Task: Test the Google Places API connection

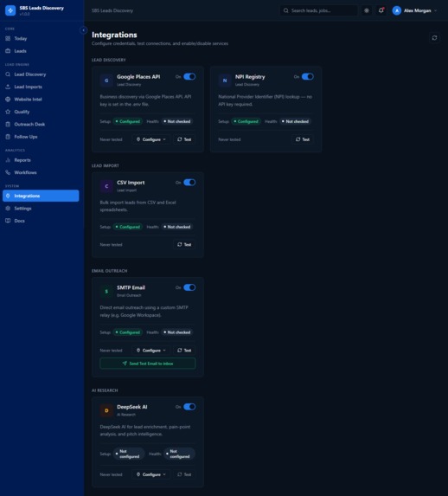Action: pyautogui.click(x=184, y=139)
